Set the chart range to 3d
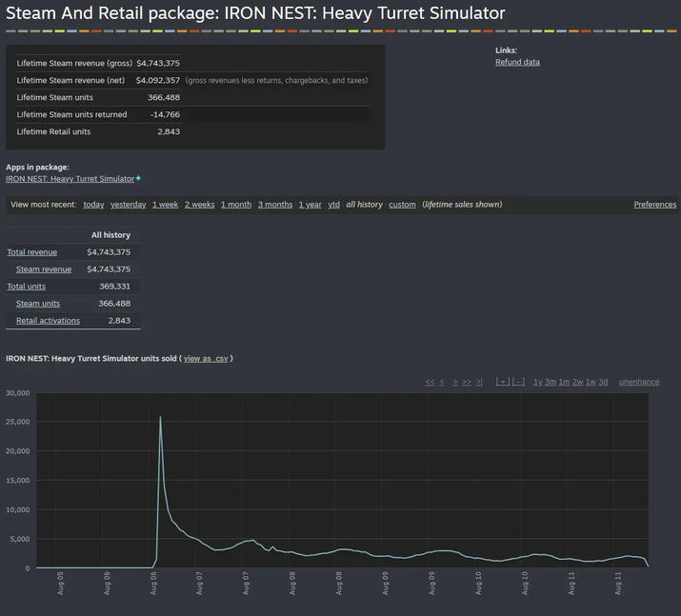 pyautogui.click(x=603, y=382)
